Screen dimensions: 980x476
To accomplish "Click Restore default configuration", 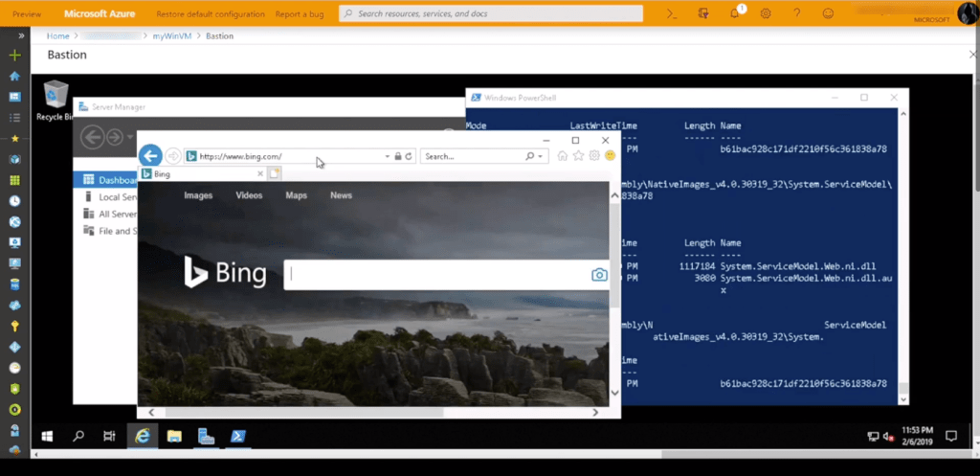I will point(211,13).
